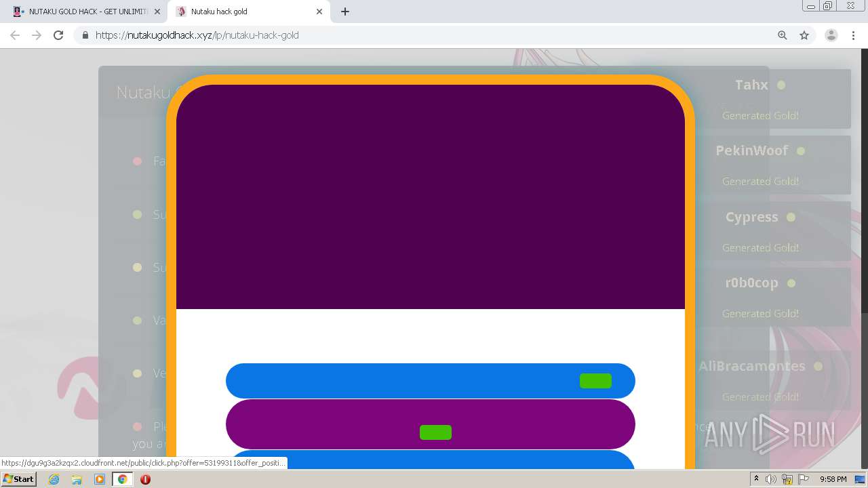
Task: Open the zoom magnifier in address bar
Action: coord(783,35)
